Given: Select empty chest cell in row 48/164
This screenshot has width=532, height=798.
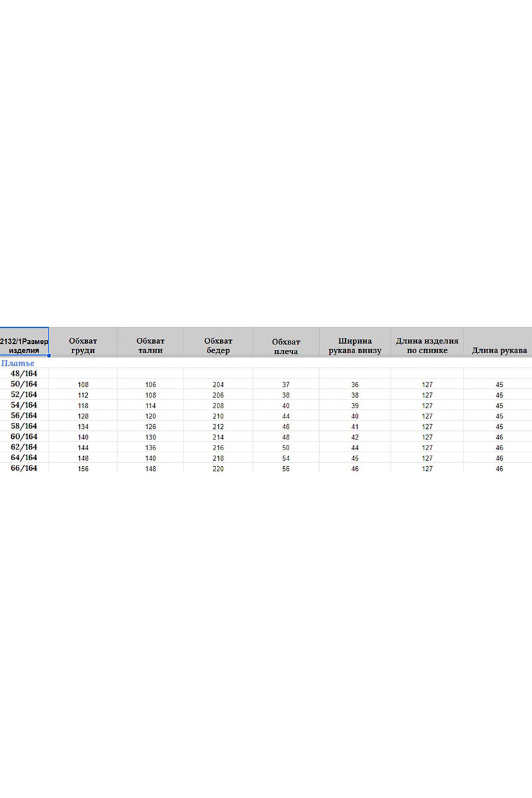Looking at the screenshot, I should coord(82,374).
